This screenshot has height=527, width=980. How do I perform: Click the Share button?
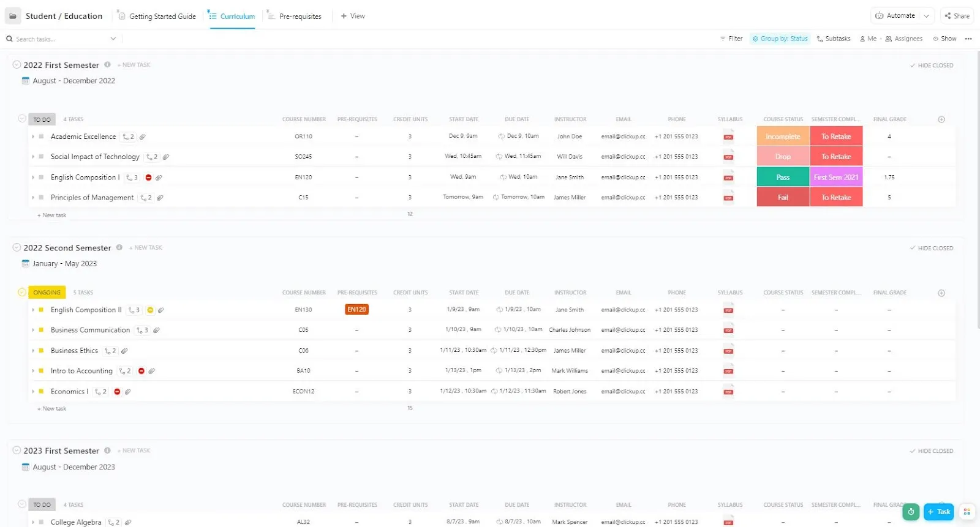click(957, 16)
